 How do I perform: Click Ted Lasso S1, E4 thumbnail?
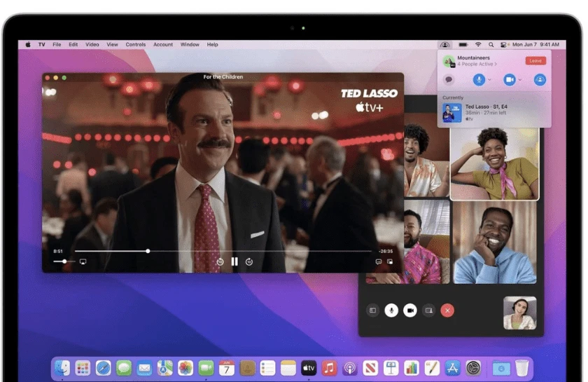click(x=452, y=113)
